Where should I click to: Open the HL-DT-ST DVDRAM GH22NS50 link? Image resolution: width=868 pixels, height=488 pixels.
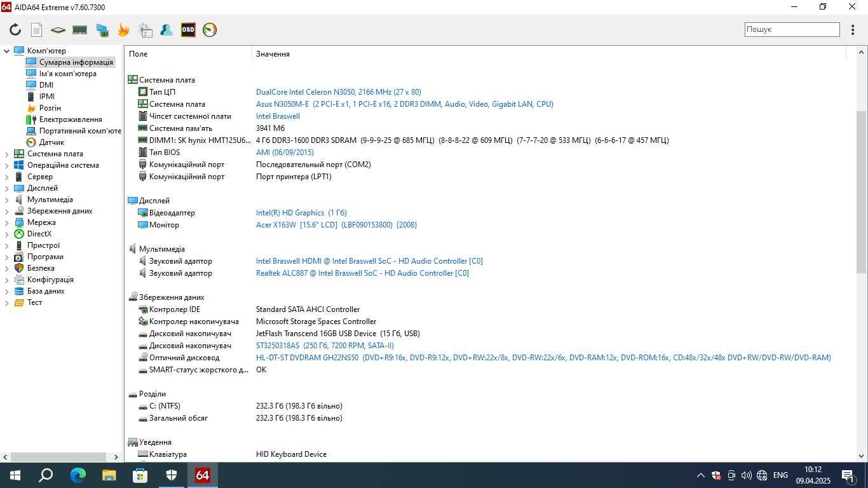click(x=543, y=358)
